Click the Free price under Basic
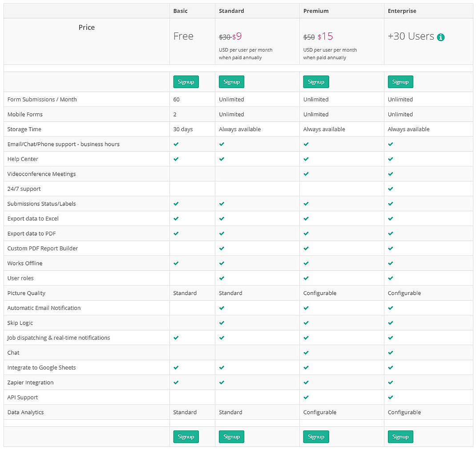476x450 pixels. pos(183,36)
